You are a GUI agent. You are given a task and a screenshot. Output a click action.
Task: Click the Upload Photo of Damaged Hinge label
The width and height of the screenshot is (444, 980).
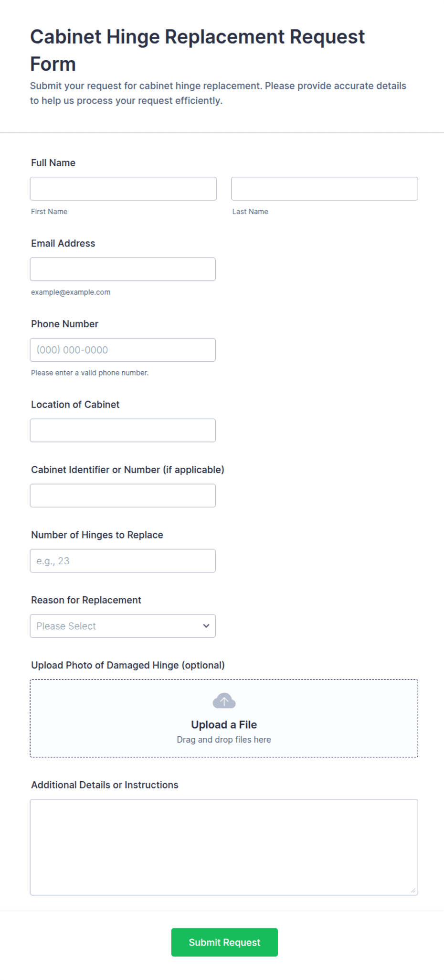coord(128,665)
